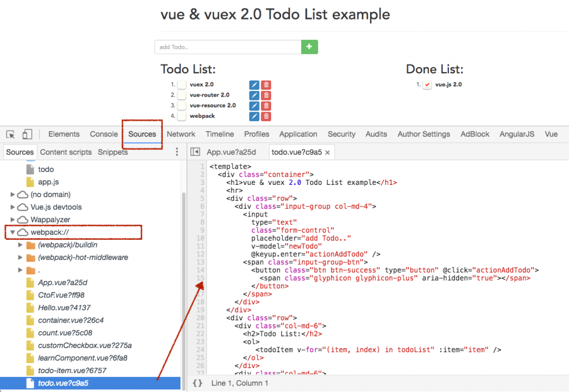Image resolution: width=569 pixels, height=392 pixels.
Task: Expand the Vue.js devtools tree node
Action: [x=13, y=207]
